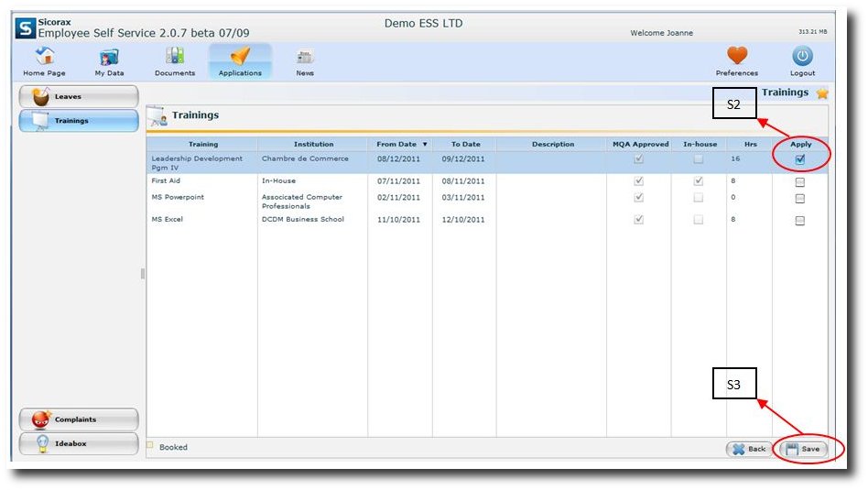Uncheck Apply for Leadership Development Pgm IV
Viewport: 868px width, 490px height.
coord(800,159)
